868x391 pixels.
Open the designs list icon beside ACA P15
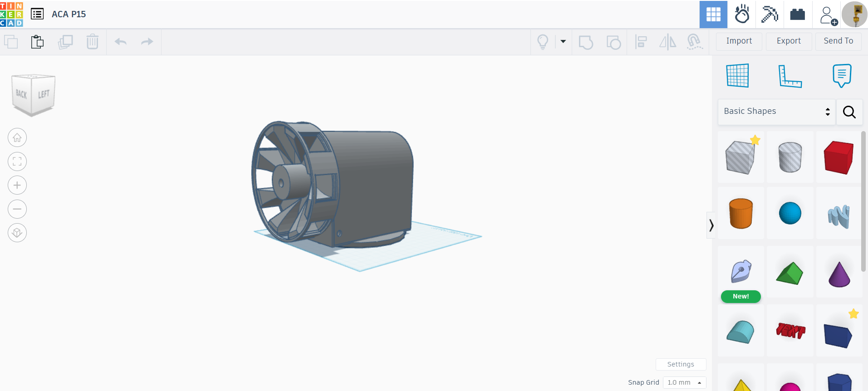point(37,14)
